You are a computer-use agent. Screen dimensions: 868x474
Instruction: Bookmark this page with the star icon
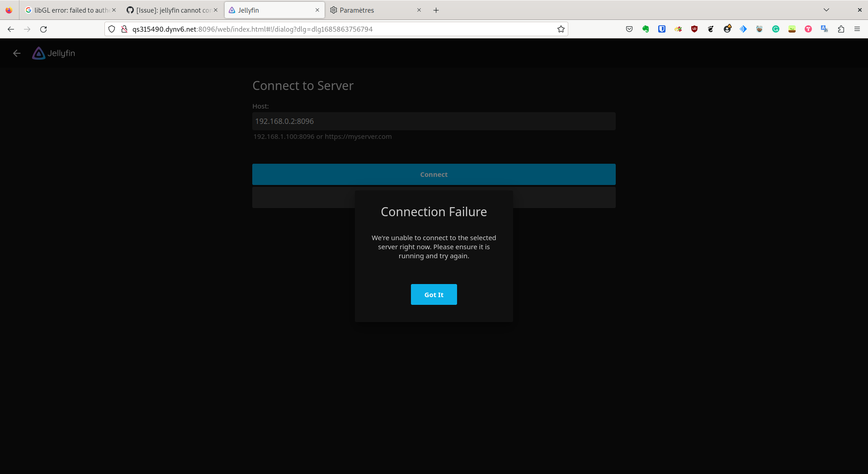[x=561, y=29]
